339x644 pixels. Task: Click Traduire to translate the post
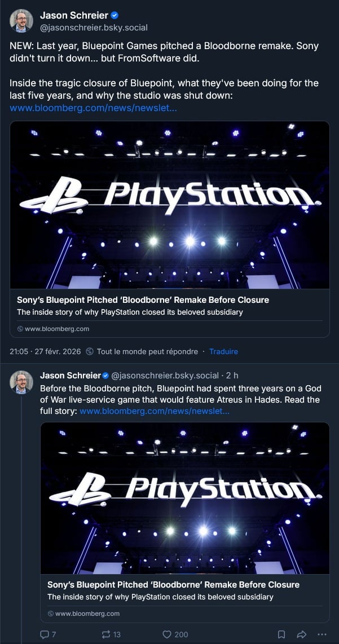[223, 351]
